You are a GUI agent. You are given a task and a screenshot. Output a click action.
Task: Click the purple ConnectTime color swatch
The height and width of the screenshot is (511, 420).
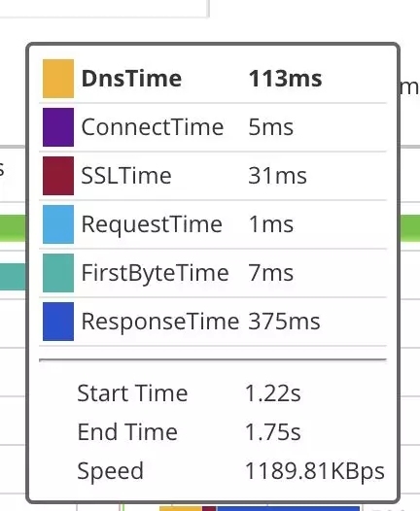click(x=58, y=127)
